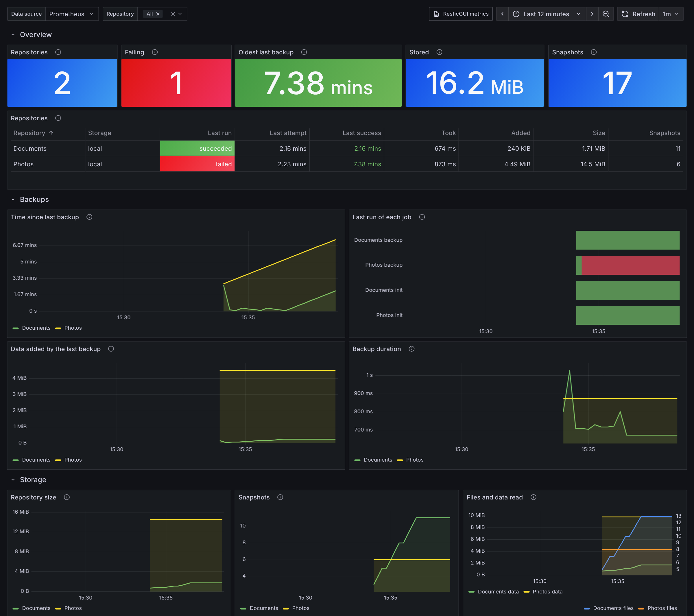Click info icon next to Oldest last backup

(304, 52)
